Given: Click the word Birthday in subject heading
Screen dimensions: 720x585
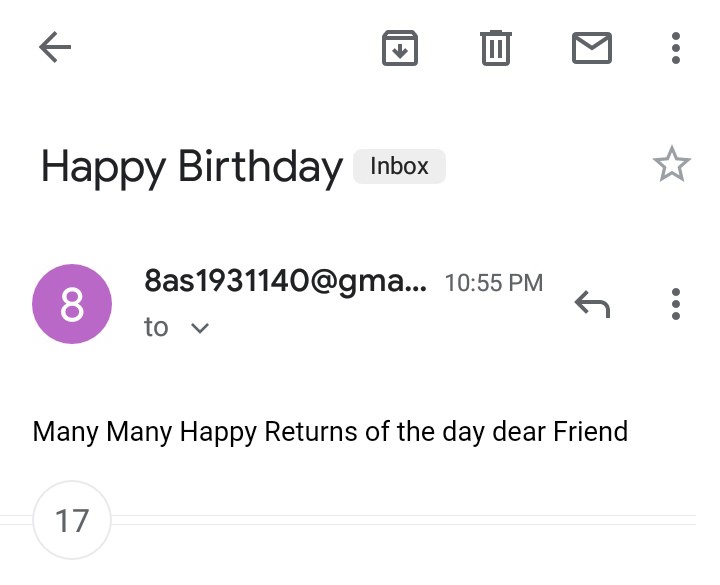Looking at the screenshot, I should (260, 168).
